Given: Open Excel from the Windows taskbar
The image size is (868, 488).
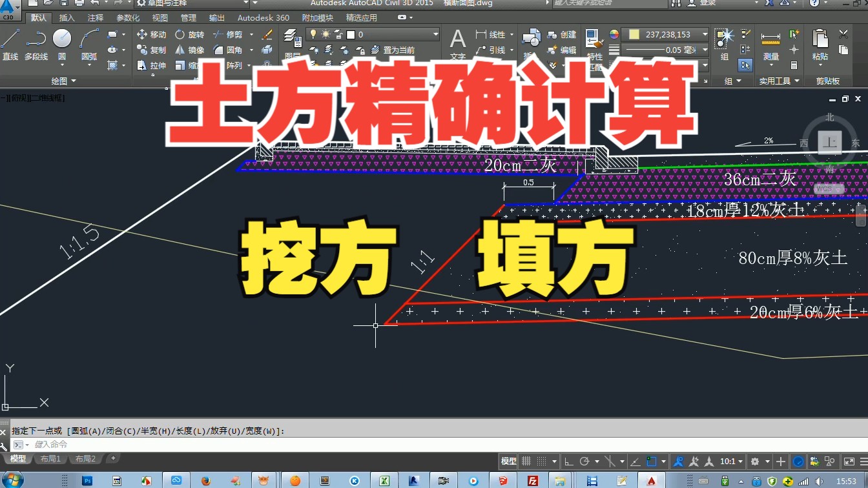Looking at the screenshot, I should pos(384,481).
